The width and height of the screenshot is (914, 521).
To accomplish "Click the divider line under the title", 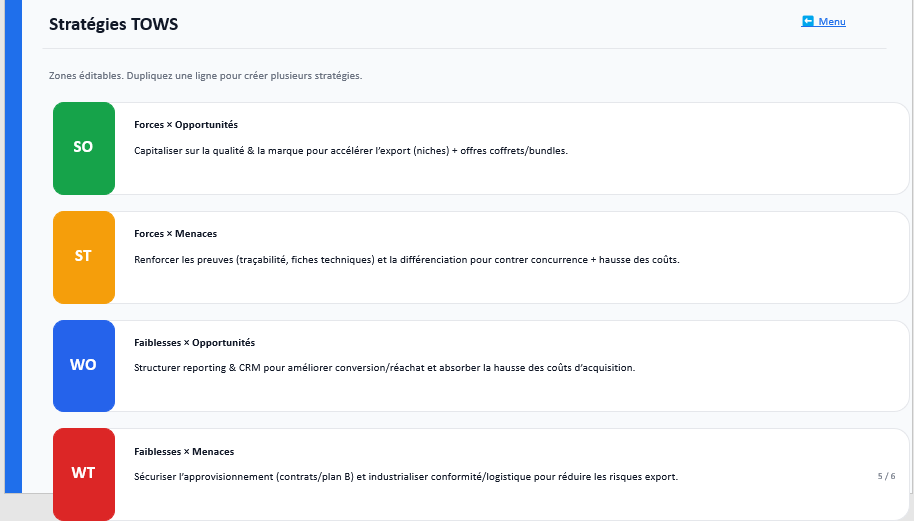I will (465, 48).
